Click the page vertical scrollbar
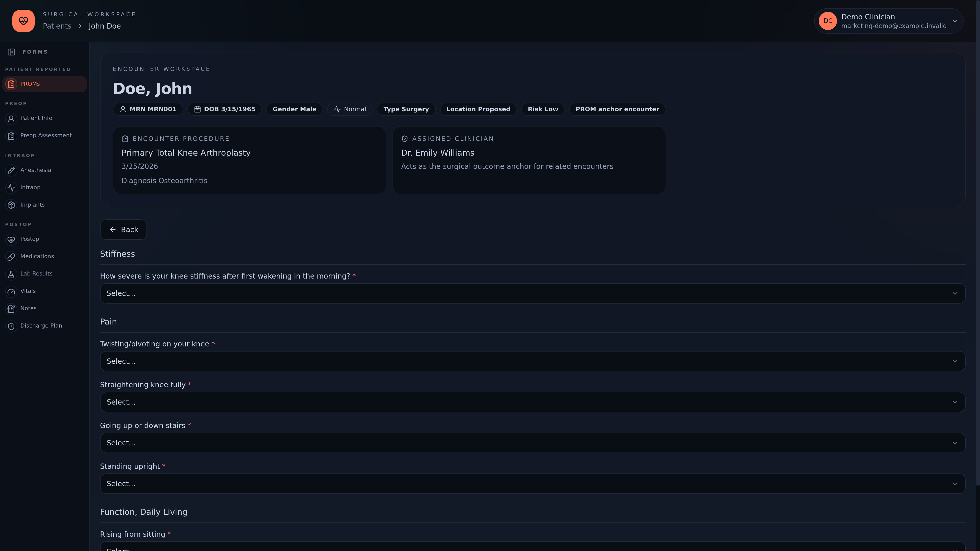This screenshot has height=551, width=980. pyautogui.click(x=978, y=243)
